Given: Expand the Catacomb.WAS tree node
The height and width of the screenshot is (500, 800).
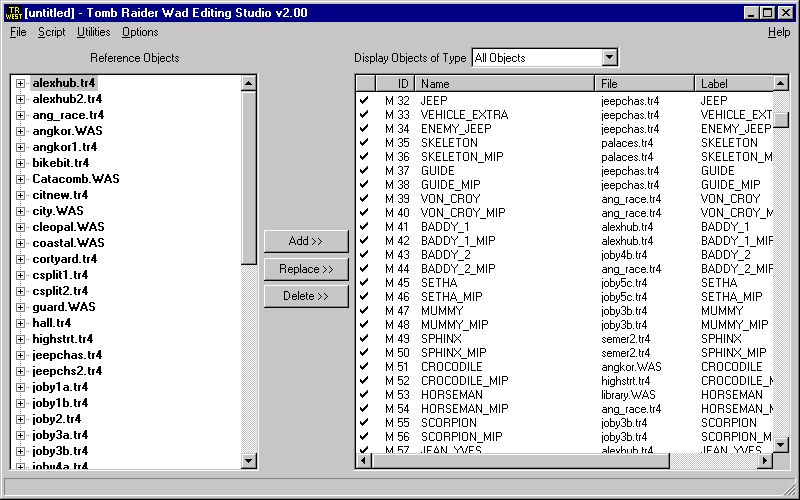Looking at the screenshot, I should coord(20,179).
